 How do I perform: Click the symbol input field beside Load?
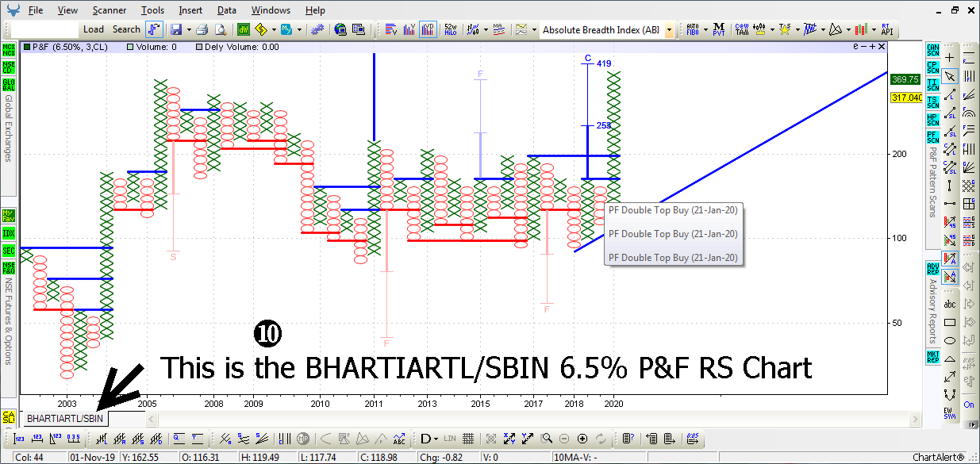pos(44,29)
